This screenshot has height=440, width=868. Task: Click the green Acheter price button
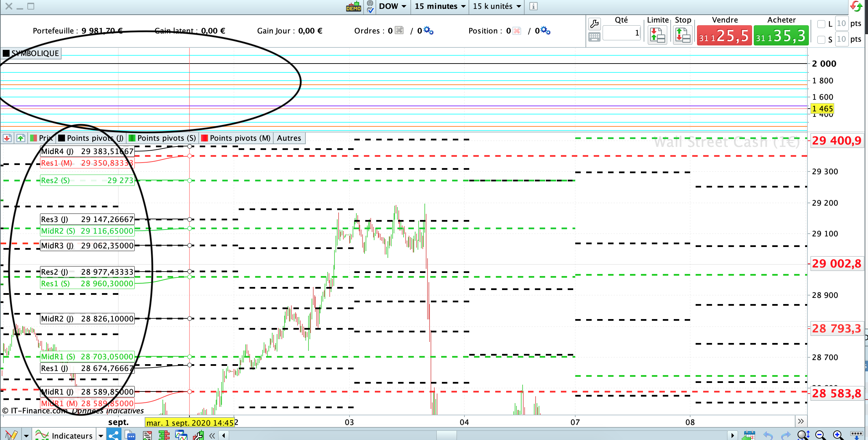[x=781, y=36]
